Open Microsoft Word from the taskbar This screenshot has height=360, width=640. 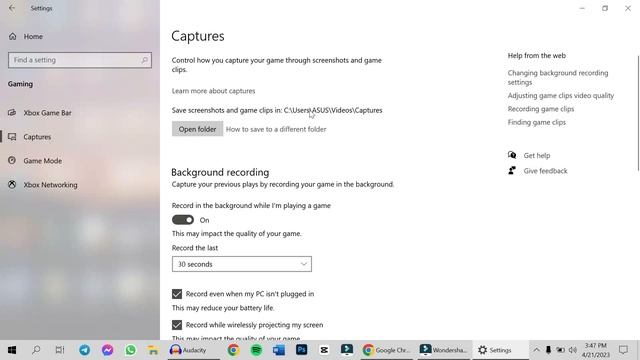(x=279, y=350)
